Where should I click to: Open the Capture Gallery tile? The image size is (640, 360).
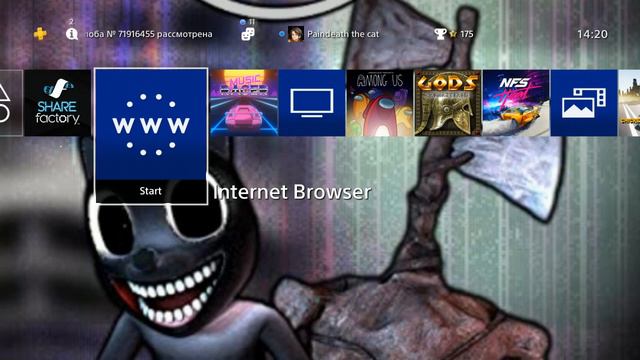[584, 103]
